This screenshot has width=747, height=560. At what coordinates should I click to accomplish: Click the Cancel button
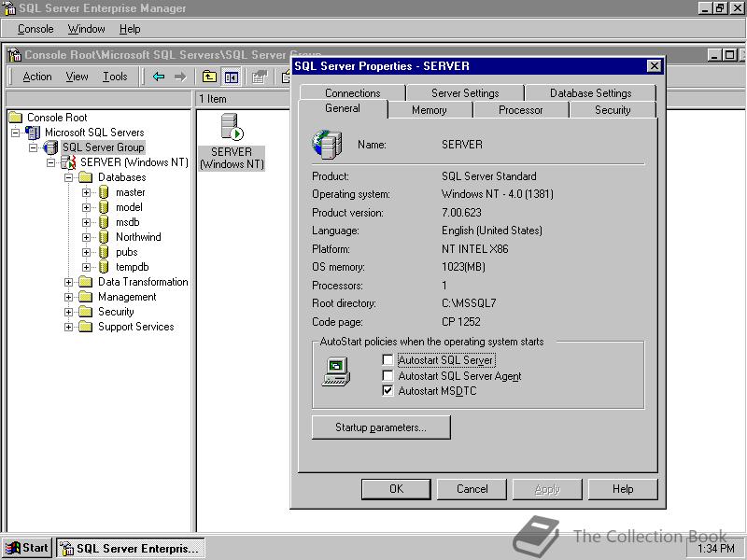tap(472, 489)
